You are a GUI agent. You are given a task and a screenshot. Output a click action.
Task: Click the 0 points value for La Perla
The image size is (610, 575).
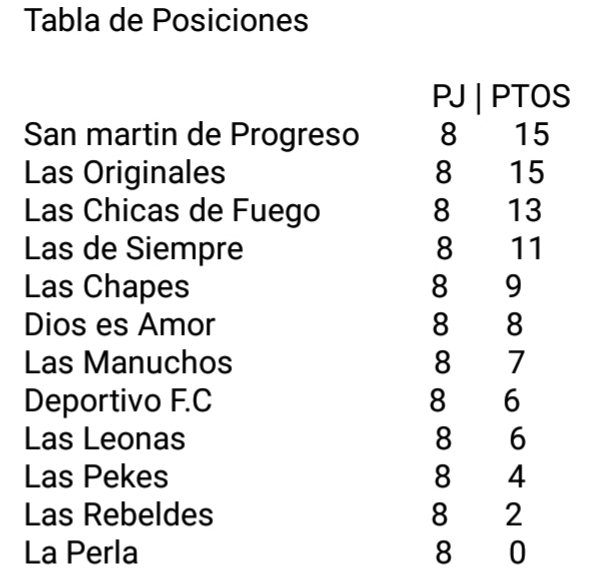point(516,552)
